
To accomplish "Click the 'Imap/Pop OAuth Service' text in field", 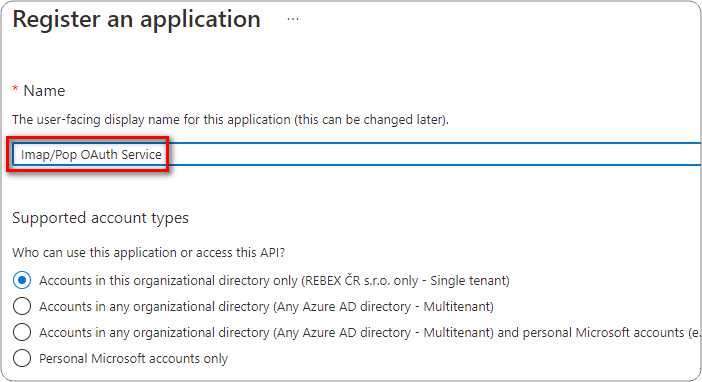I will (x=91, y=155).
